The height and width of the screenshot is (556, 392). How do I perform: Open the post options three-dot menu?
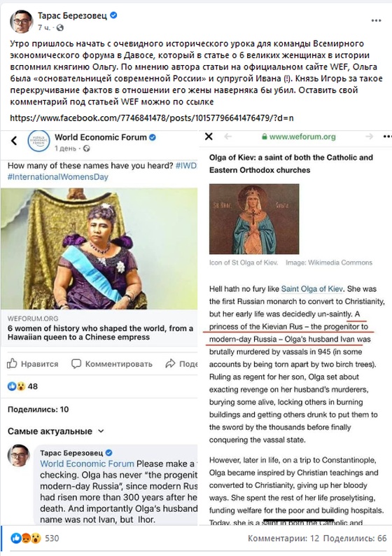pos(376,20)
